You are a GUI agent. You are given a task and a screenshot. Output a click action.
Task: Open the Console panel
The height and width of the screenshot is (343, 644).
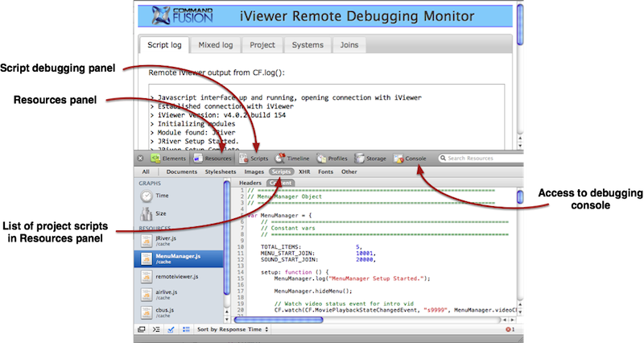tap(410, 158)
